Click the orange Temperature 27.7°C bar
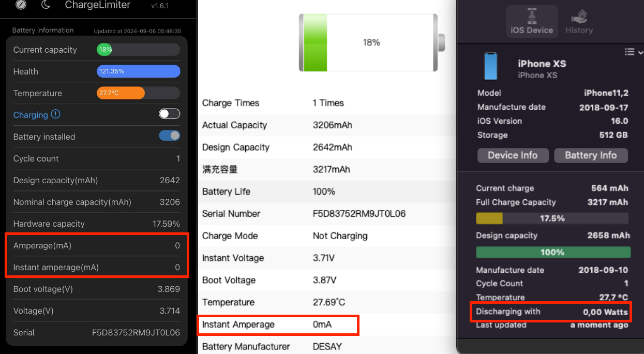 [x=121, y=93]
